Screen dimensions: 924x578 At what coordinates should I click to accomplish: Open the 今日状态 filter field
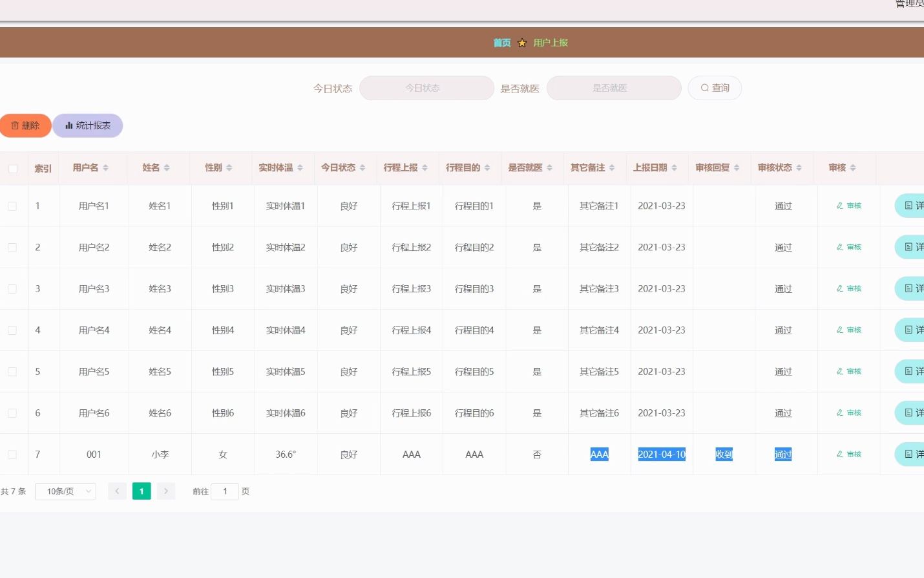tap(426, 88)
